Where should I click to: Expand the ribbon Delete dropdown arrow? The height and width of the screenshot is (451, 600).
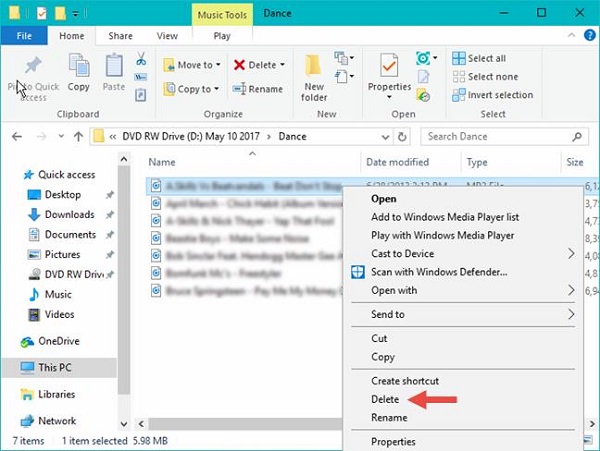(282, 65)
